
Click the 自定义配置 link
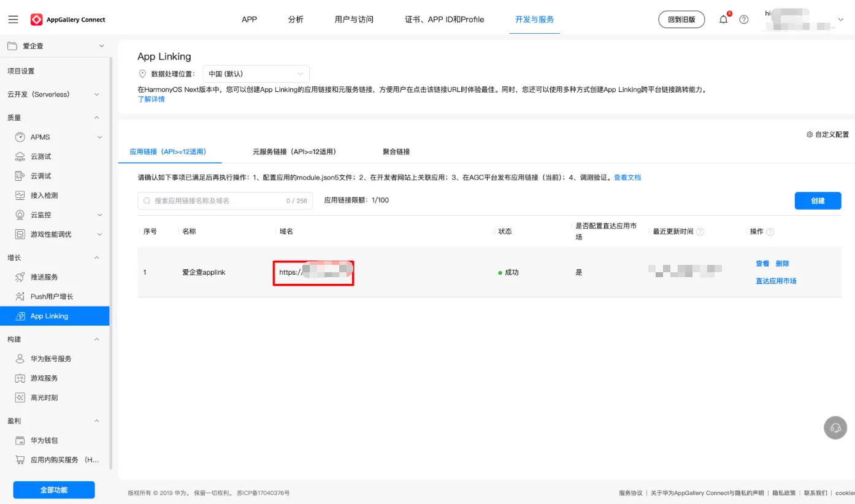point(832,134)
